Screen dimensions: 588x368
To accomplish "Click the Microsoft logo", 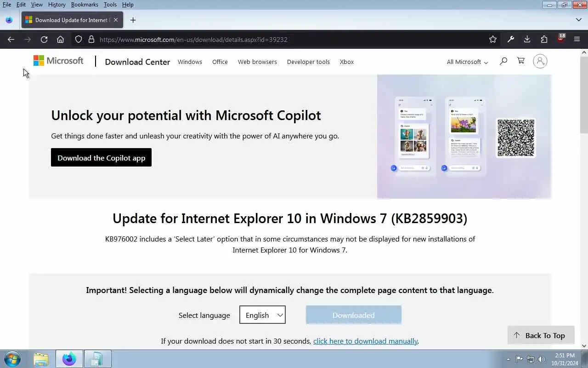I will 58,61.
